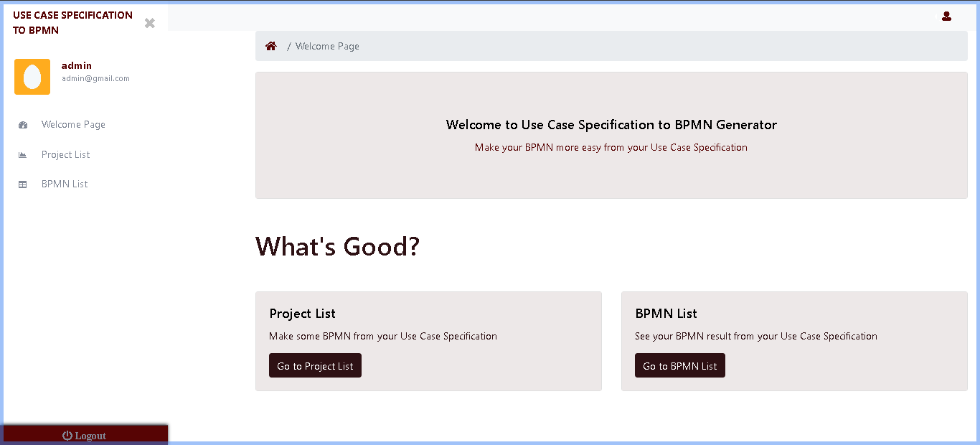This screenshot has height=445, width=980.
Task: Click the admin@gmail.com email text
Action: tap(95, 78)
